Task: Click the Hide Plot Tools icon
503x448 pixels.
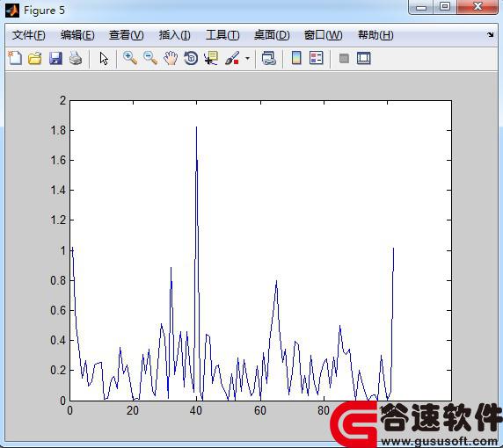Action: pyautogui.click(x=344, y=58)
